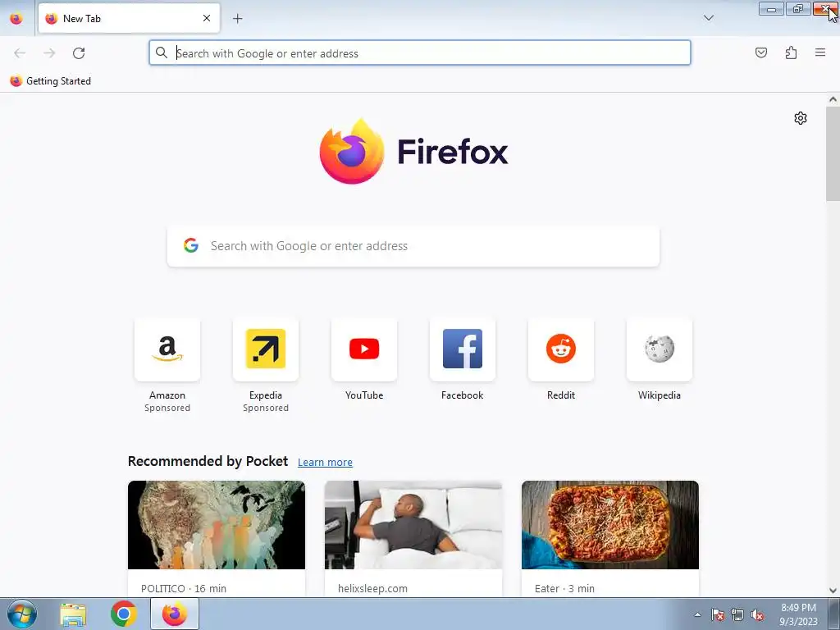Click the scrollbar up arrow

point(833,99)
